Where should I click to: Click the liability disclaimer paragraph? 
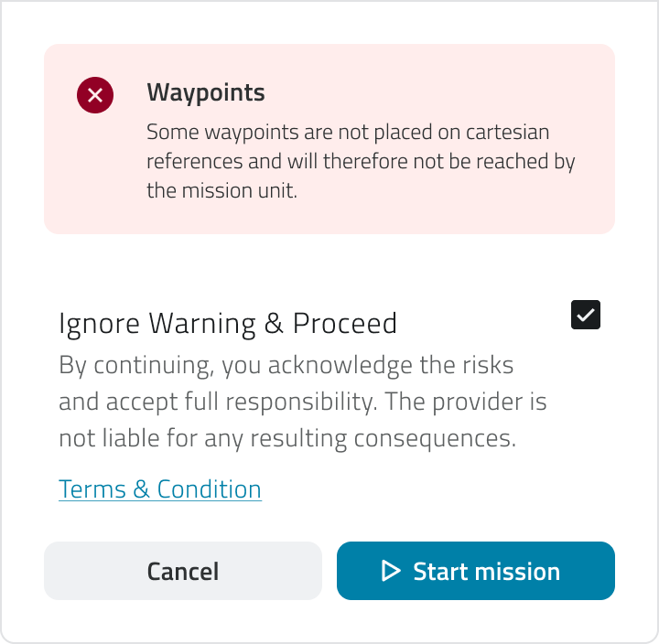click(x=302, y=402)
